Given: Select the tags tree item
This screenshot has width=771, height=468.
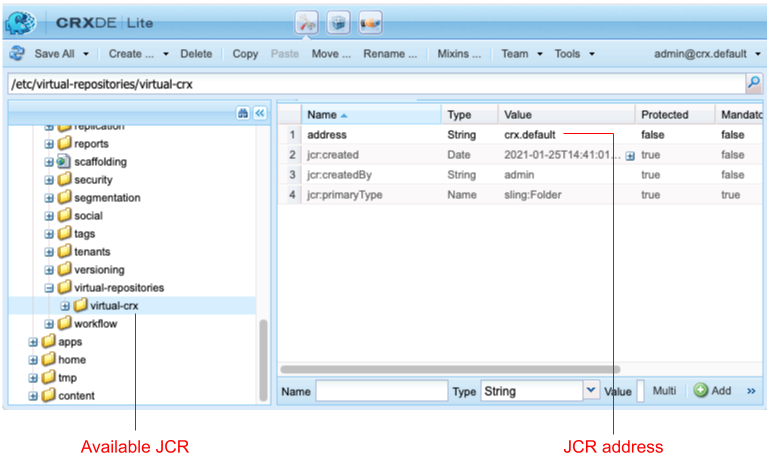Looking at the screenshot, I should point(85,234).
